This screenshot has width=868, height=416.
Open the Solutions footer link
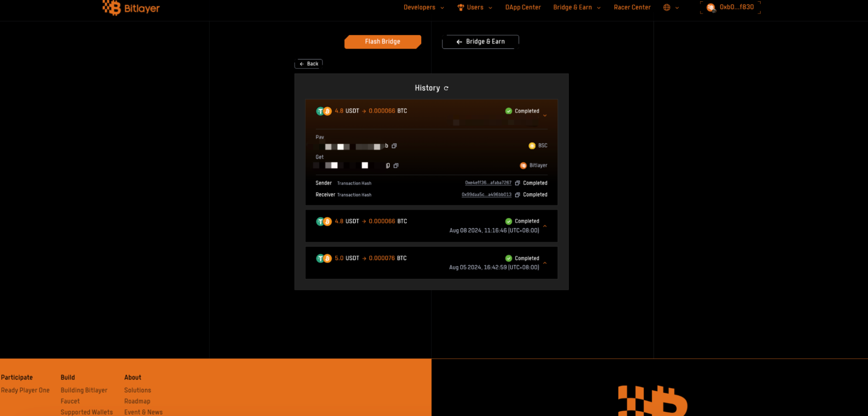coord(138,390)
